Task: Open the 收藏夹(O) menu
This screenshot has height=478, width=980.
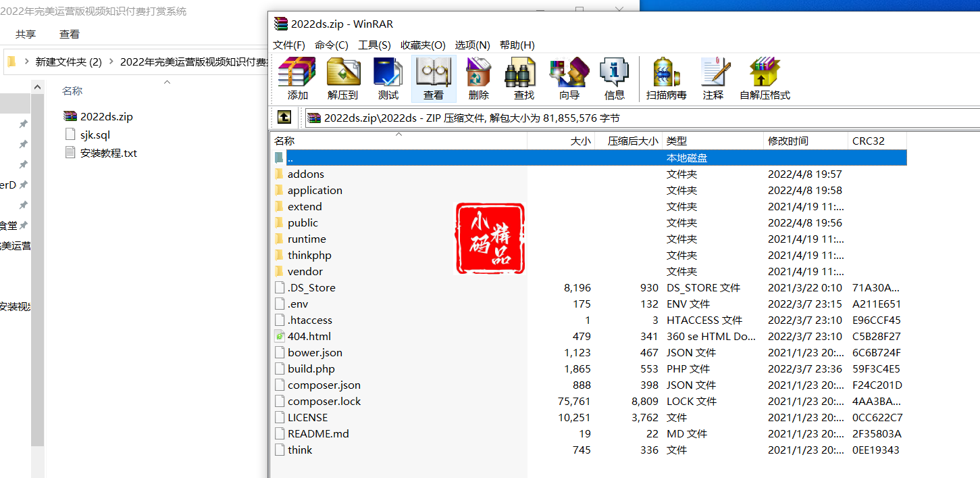Action: 423,45
